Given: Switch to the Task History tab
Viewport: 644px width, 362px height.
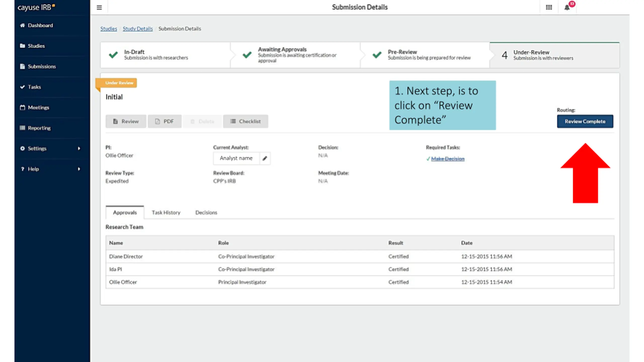Looking at the screenshot, I should point(166,213).
